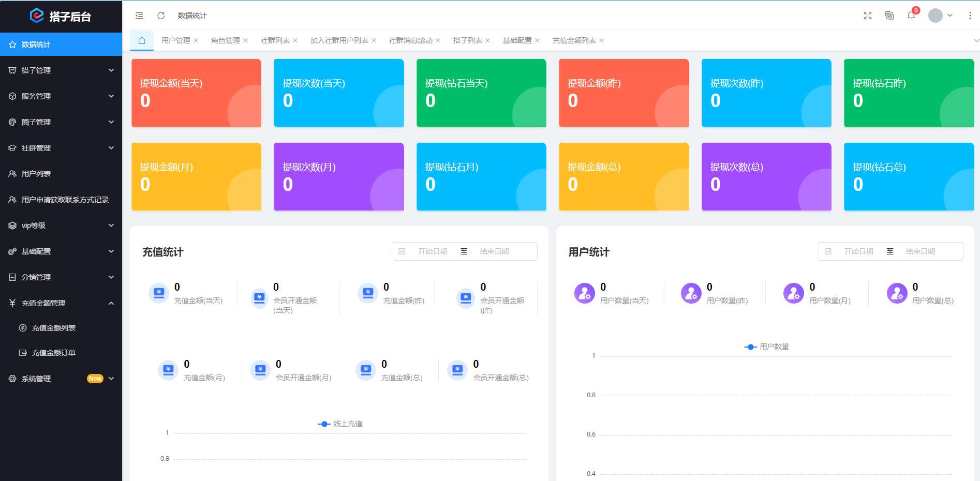Enter fullscreen using the expand icon

(x=868, y=16)
